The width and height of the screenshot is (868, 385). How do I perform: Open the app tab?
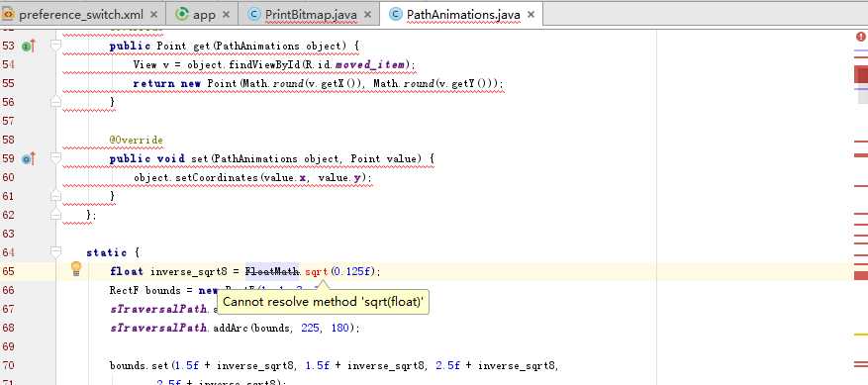click(x=204, y=15)
